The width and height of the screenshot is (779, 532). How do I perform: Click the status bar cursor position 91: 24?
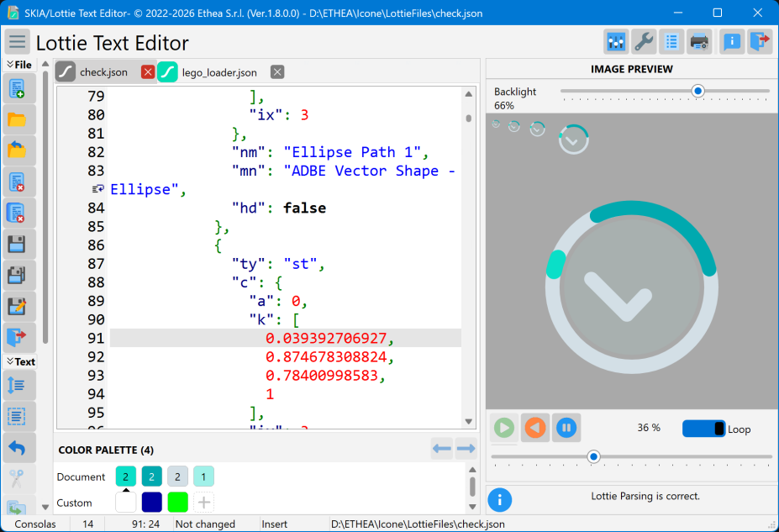click(145, 524)
